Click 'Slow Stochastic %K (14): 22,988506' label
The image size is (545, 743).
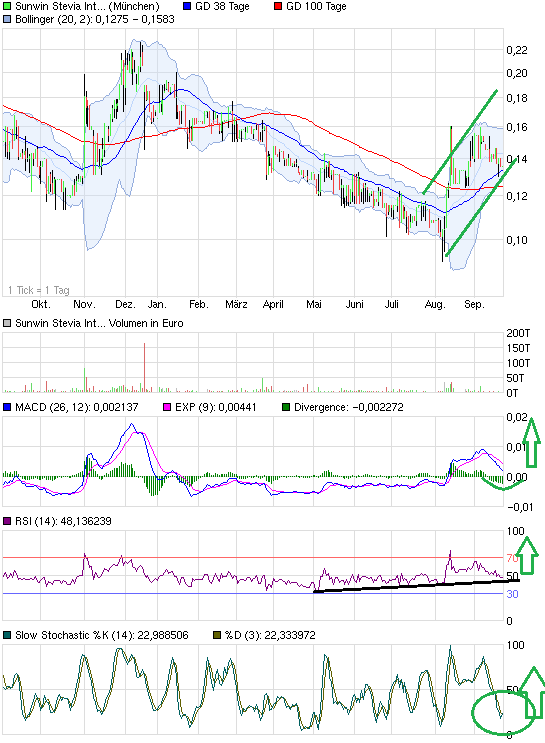click(x=101, y=635)
